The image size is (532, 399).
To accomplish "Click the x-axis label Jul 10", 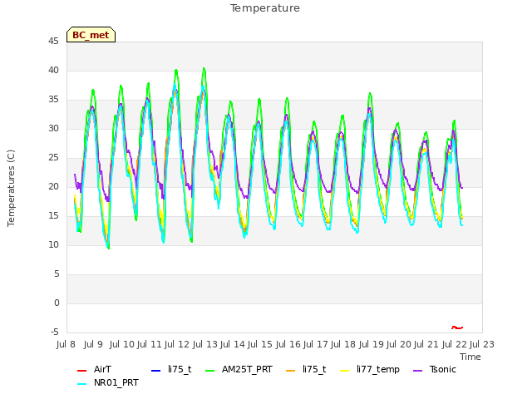I will tap(122, 344).
